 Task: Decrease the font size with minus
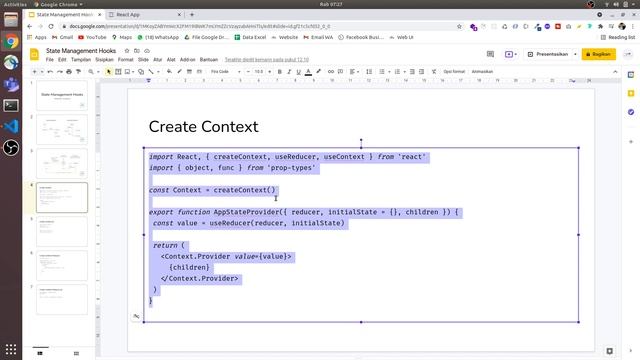(x=248, y=72)
